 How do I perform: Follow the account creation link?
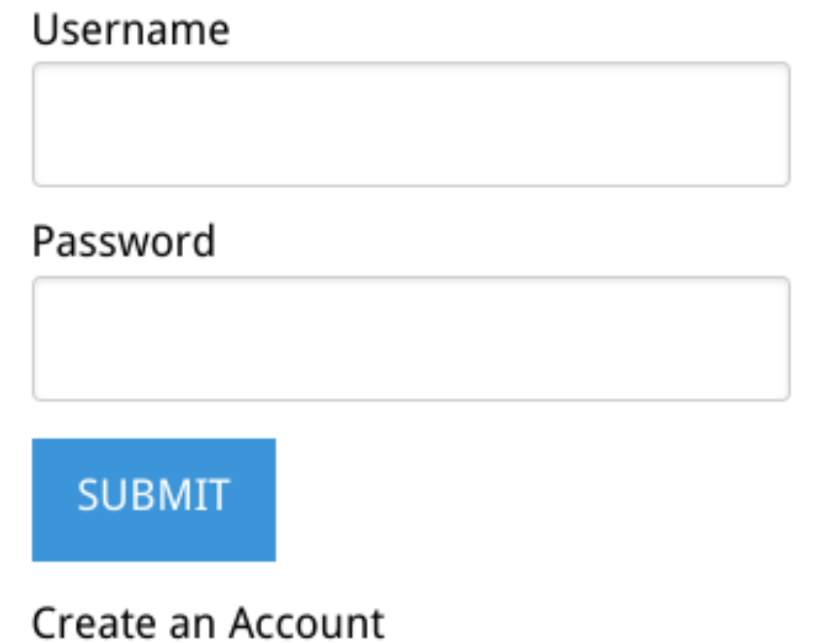point(207,623)
